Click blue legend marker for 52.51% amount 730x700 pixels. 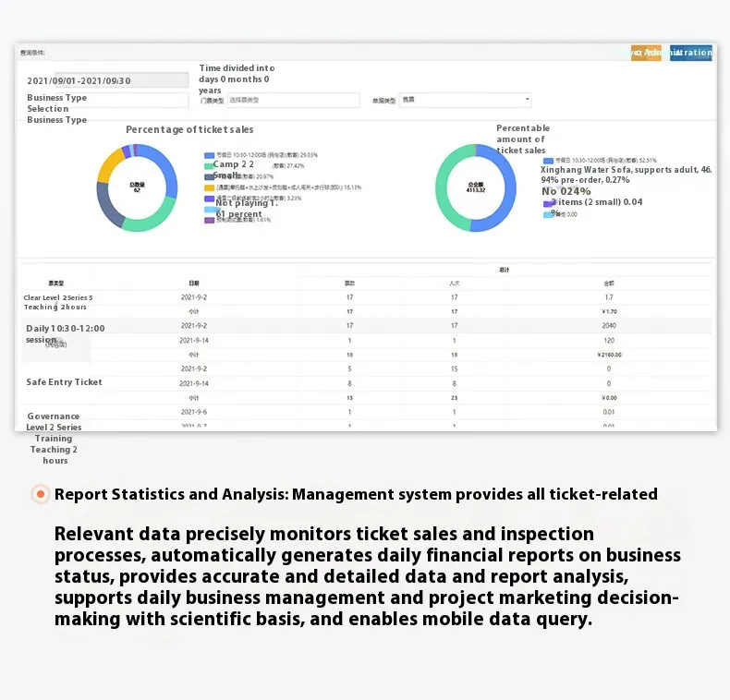(548, 160)
